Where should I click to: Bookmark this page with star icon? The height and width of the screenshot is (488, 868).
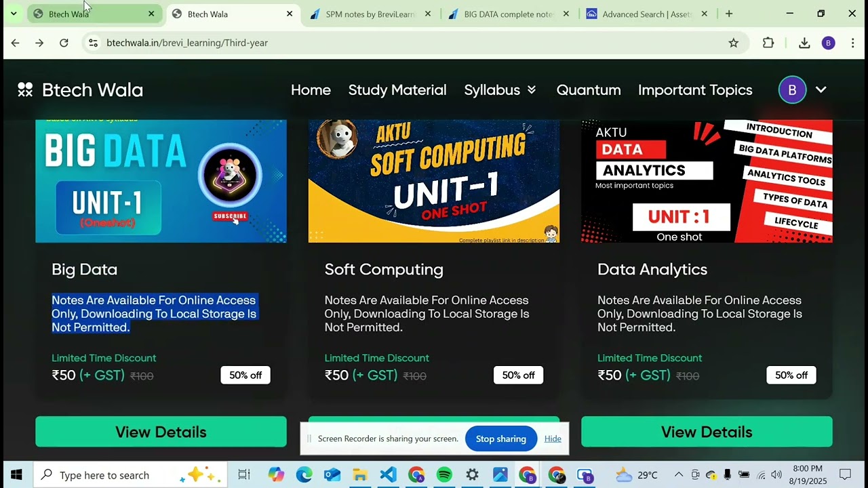(x=733, y=43)
